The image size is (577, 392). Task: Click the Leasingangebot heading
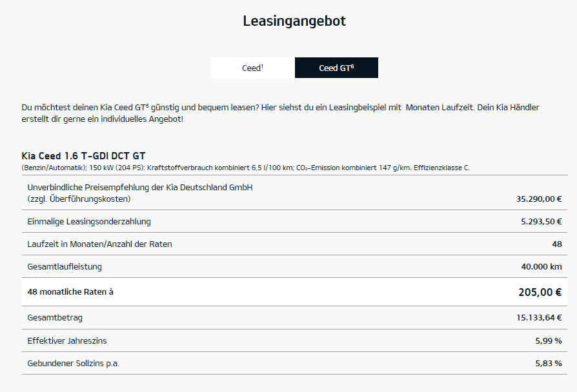[x=294, y=21]
